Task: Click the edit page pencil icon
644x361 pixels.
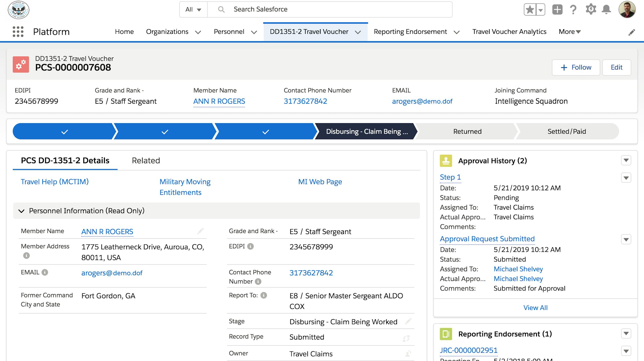Action: 632,32
